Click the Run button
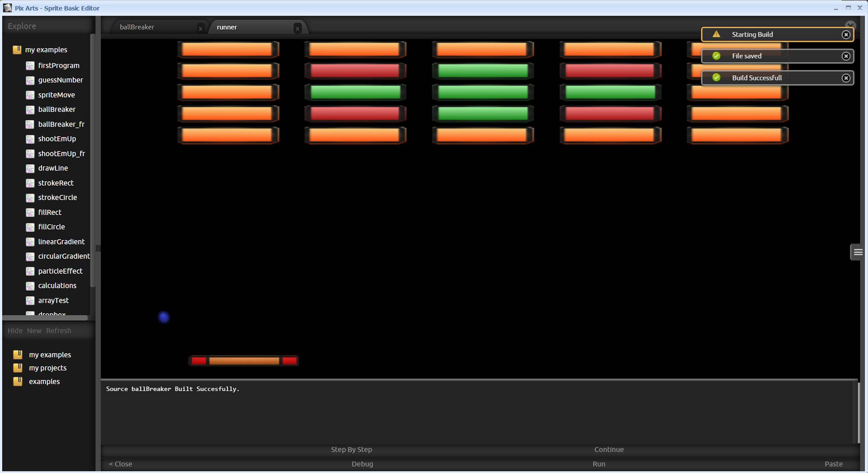This screenshot has width=868, height=473. click(599, 464)
